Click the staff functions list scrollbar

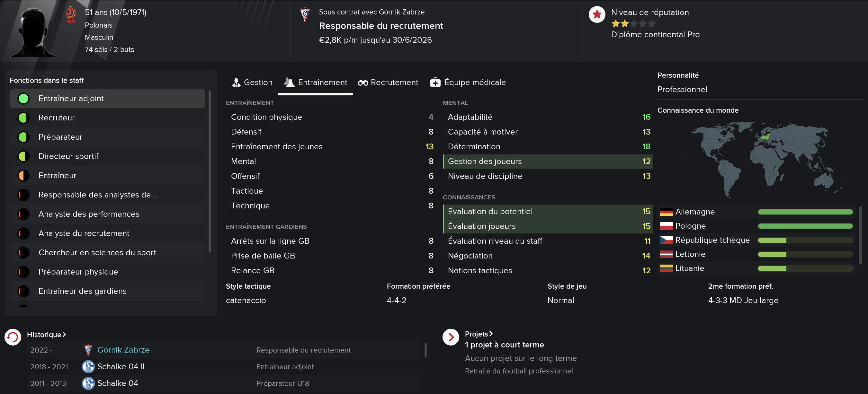(210, 171)
